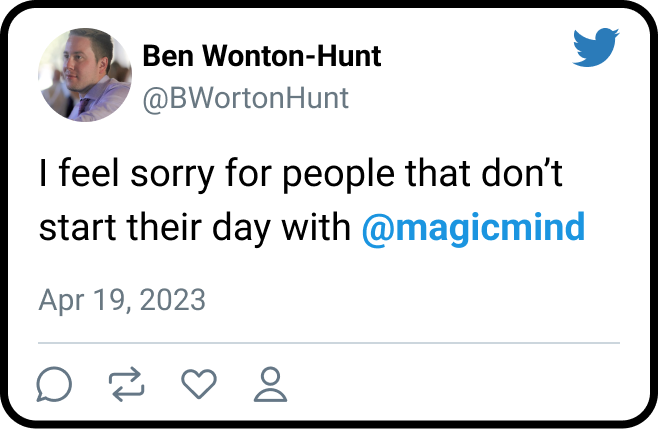658x429 pixels.
Task: Open the Apr 19, 2023 timestamp
Action: pyautogui.click(x=122, y=299)
